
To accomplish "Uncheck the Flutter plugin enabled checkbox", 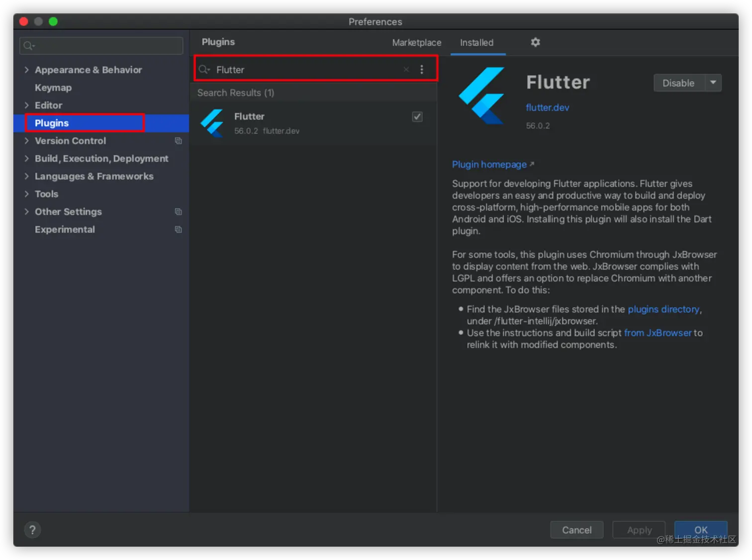I will tap(417, 117).
